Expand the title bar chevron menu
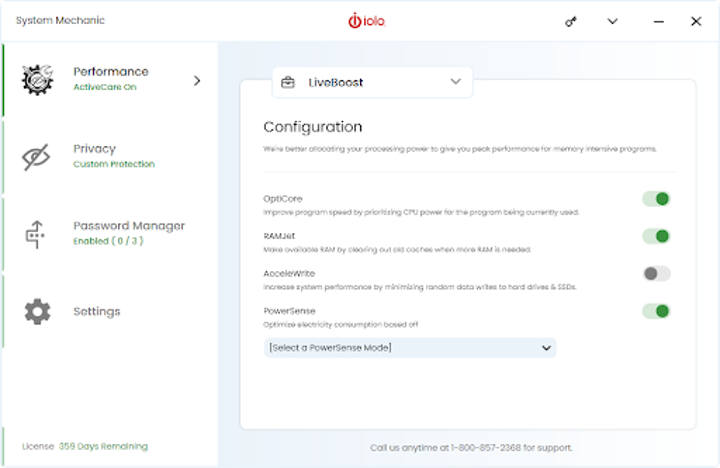The width and height of the screenshot is (720, 468). tap(612, 21)
